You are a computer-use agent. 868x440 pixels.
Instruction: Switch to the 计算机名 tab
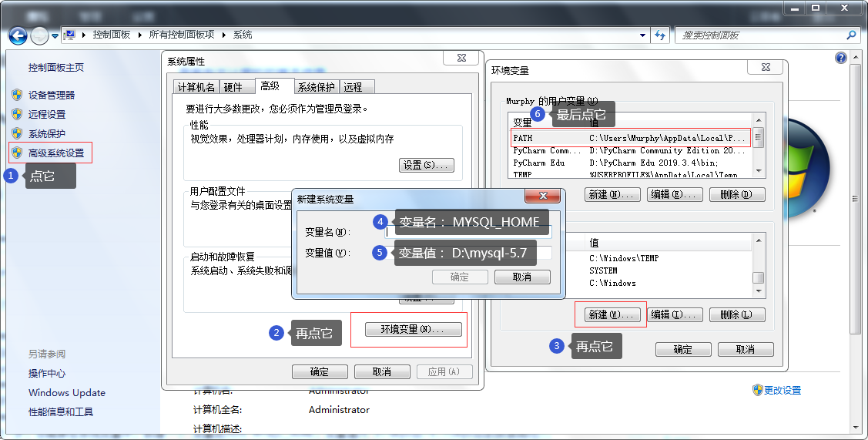(196, 87)
